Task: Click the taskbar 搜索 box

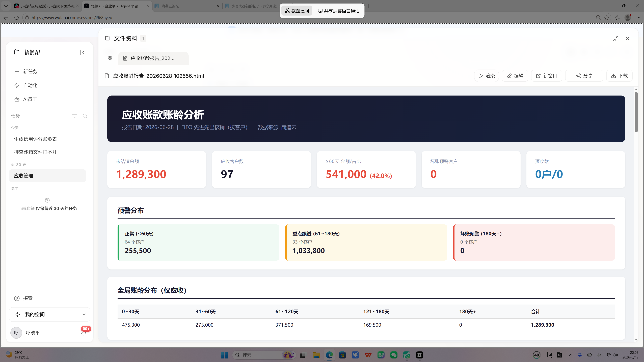Action: (x=264, y=355)
